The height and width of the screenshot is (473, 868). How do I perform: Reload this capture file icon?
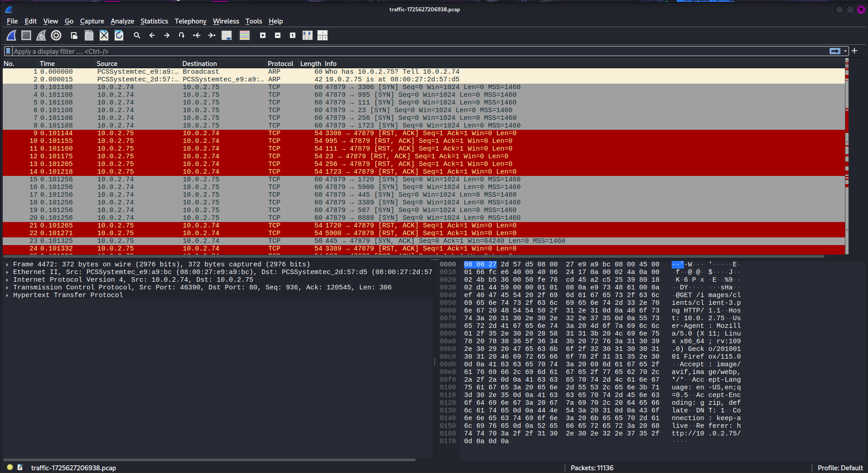tap(119, 35)
